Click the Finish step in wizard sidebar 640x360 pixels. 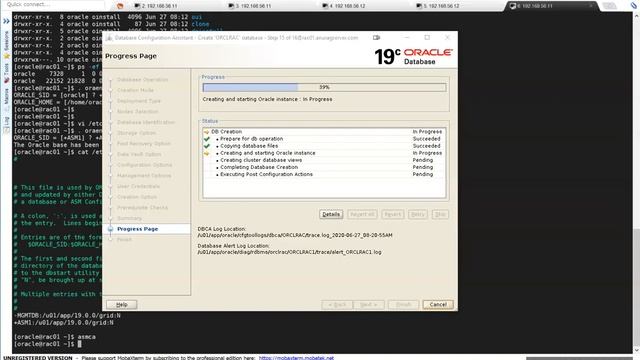coord(124,240)
